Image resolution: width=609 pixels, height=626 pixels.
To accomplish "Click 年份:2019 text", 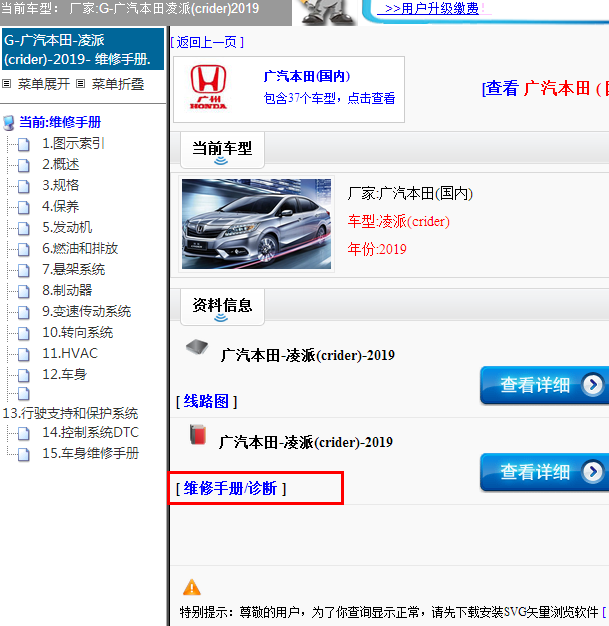I will tap(377, 250).
